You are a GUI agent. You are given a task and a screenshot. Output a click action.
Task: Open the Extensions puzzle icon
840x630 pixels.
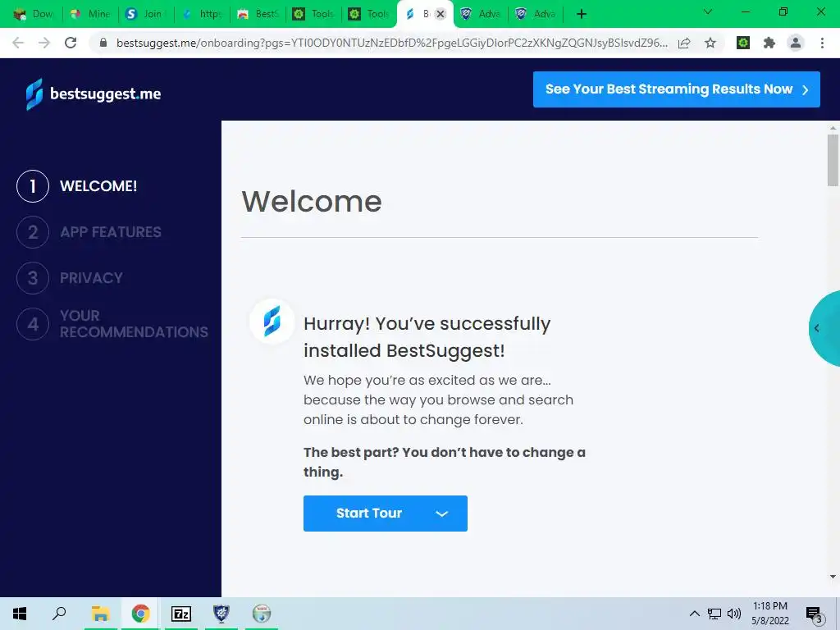tap(769, 43)
